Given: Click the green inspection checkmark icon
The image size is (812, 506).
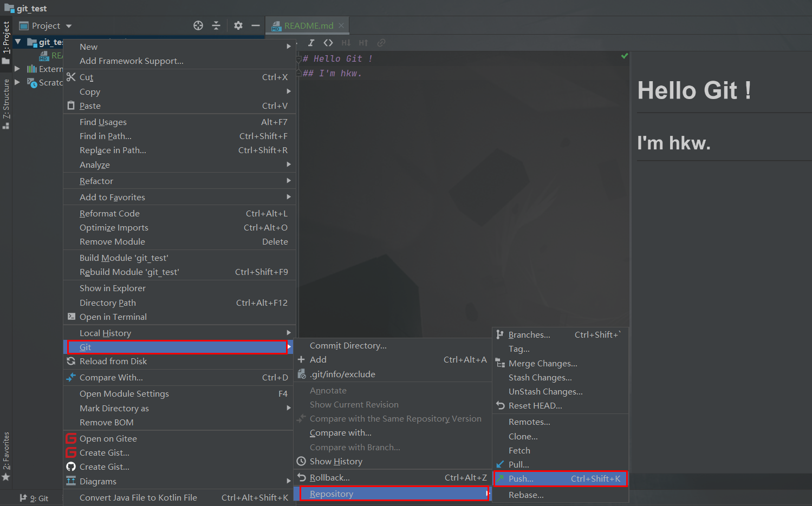Looking at the screenshot, I should (625, 56).
